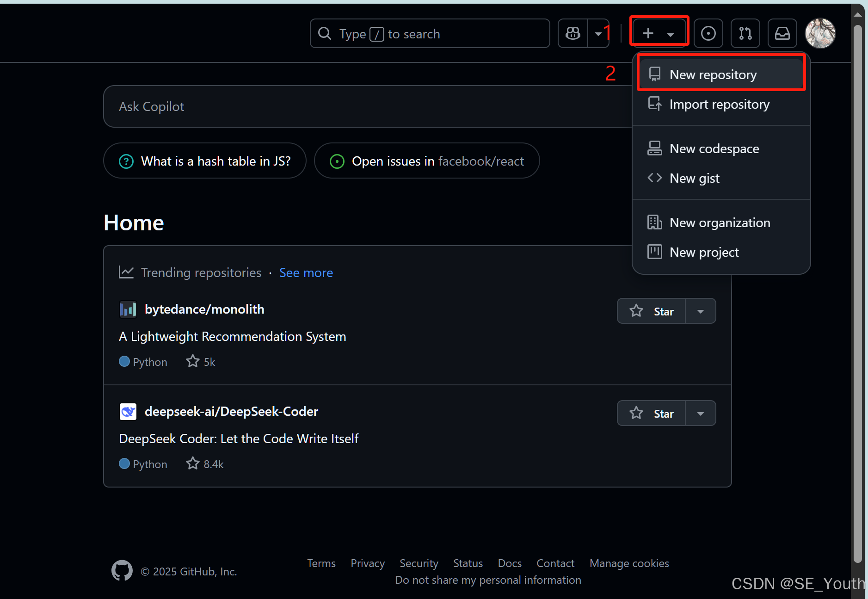Click Manage cookies in the footer
Image resolution: width=868 pixels, height=599 pixels.
629,563
